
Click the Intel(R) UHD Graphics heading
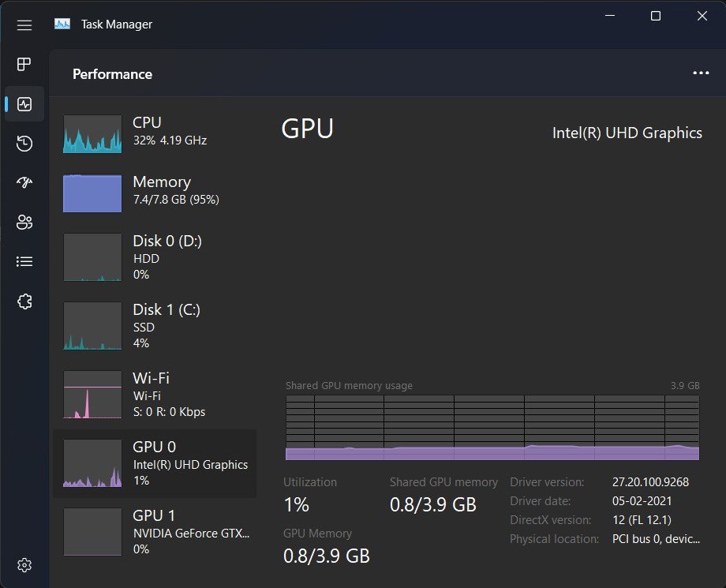click(x=627, y=133)
